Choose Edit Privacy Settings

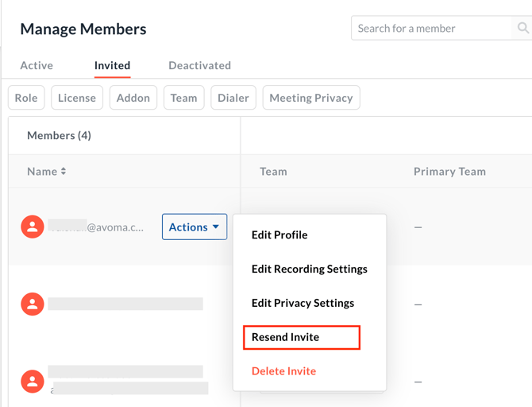click(303, 303)
